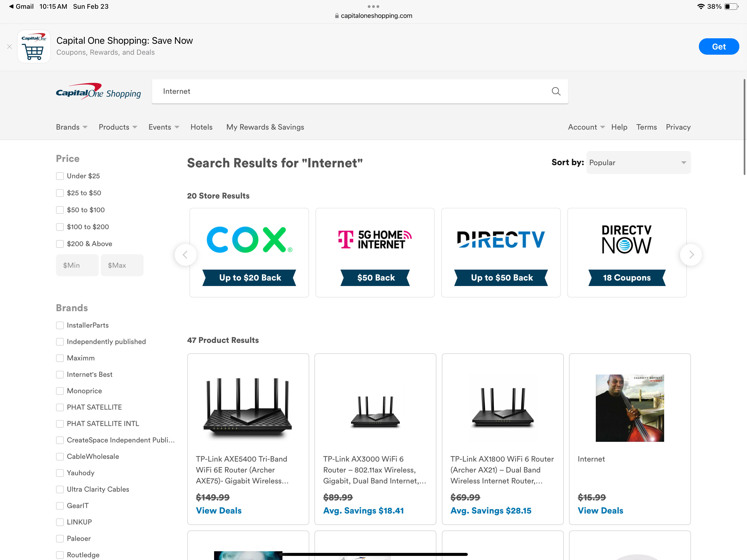Tap the three-dot multitasking indicator

(x=373, y=6)
